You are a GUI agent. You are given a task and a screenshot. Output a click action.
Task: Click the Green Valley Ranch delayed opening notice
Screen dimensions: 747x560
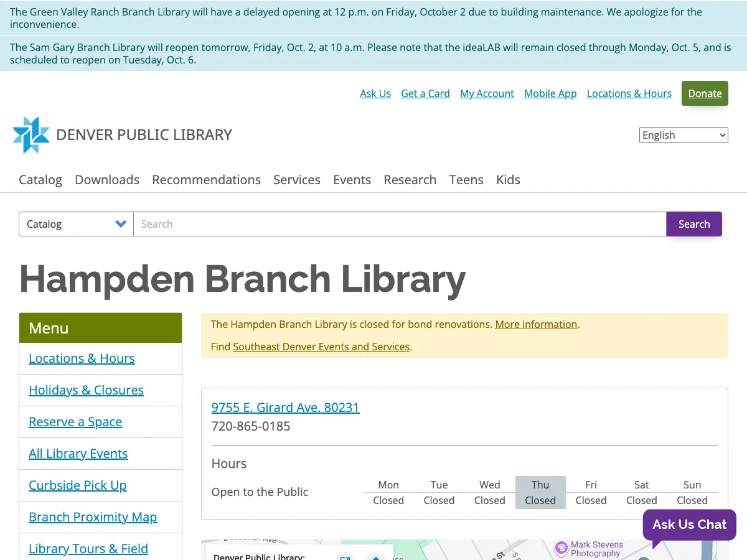(x=374, y=18)
